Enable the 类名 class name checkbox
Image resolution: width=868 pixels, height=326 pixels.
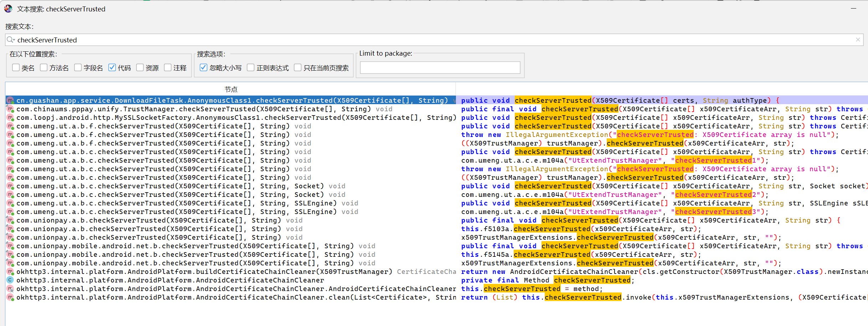[16, 67]
